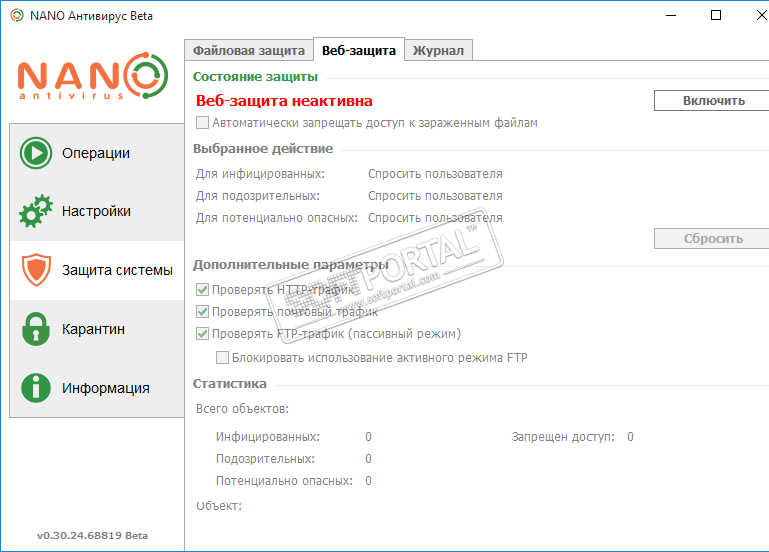Click the green padlock icon for Карантин
Screen dimensions: 769x552
click(36, 329)
